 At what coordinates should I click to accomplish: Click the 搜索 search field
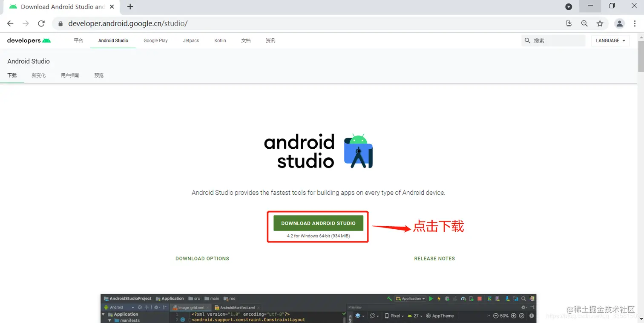click(553, 40)
